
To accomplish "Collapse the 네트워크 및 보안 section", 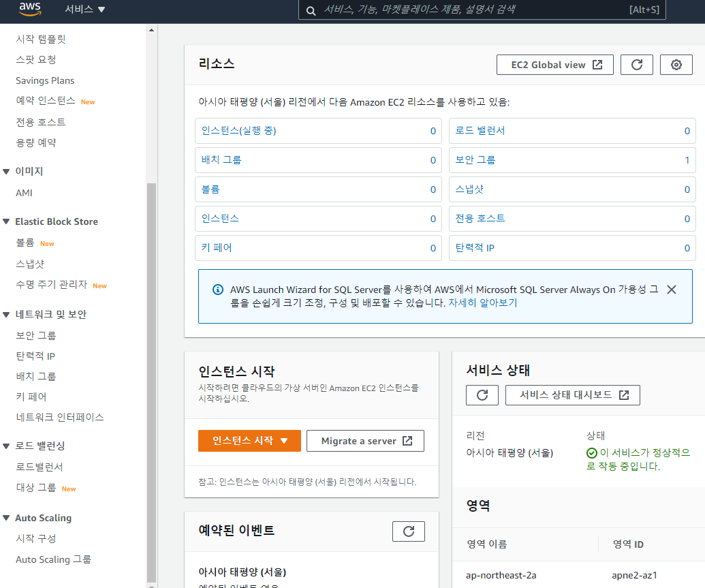I will tap(6, 315).
